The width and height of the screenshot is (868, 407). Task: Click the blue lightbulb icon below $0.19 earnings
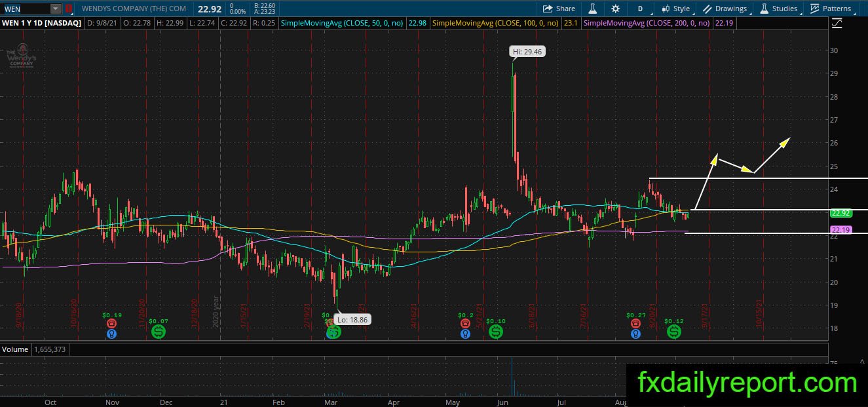pyautogui.click(x=112, y=334)
